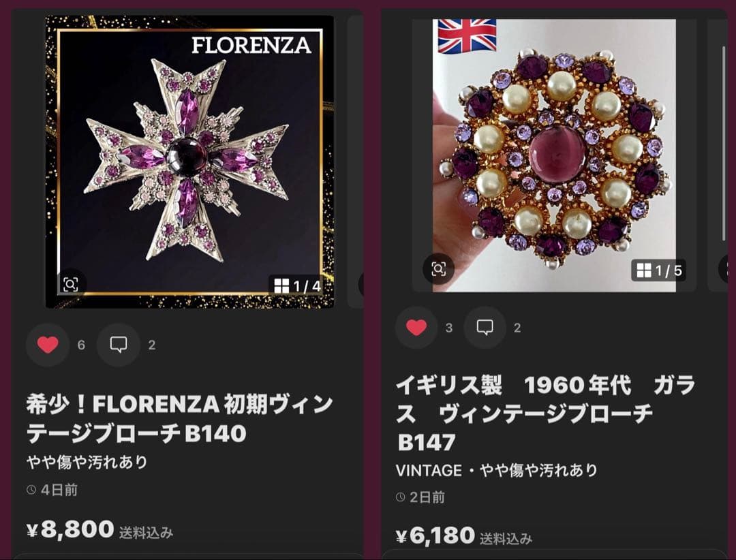Open the 1/4 photo grid indicator
736x560 pixels.
pyautogui.click(x=297, y=286)
